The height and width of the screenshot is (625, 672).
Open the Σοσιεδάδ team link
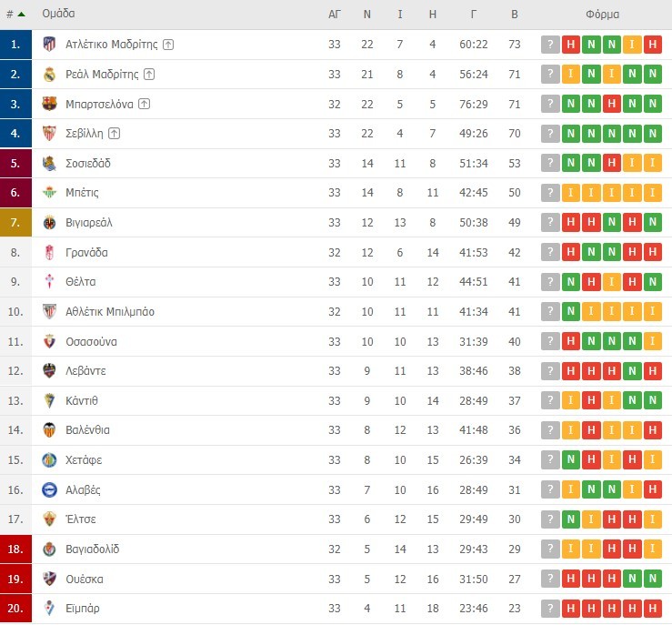(x=88, y=164)
